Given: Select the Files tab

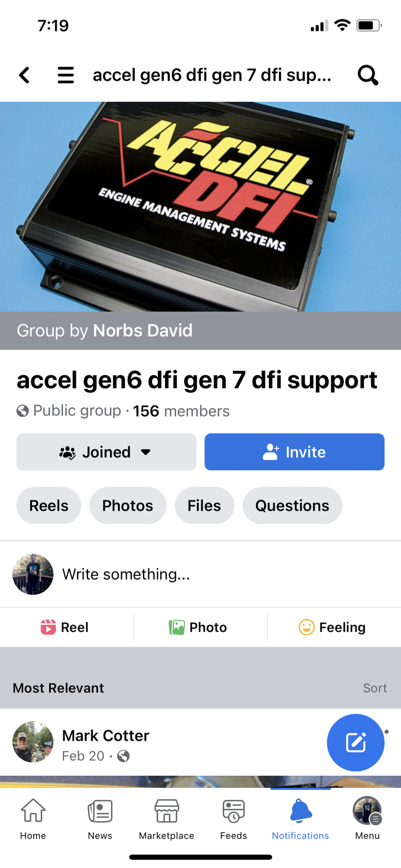Looking at the screenshot, I should pyautogui.click(x=204, y=505).
